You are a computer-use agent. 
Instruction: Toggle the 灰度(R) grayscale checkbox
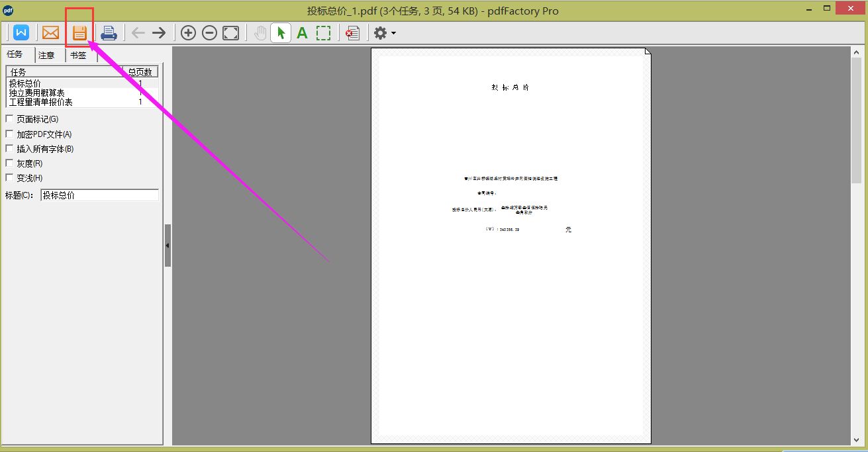tap(9, 163)
